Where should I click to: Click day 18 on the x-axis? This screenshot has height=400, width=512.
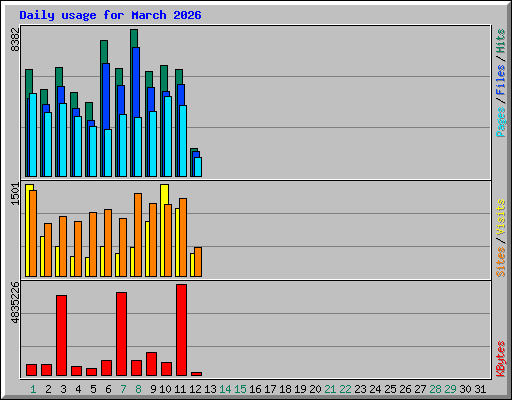click(x=285, y=389)
